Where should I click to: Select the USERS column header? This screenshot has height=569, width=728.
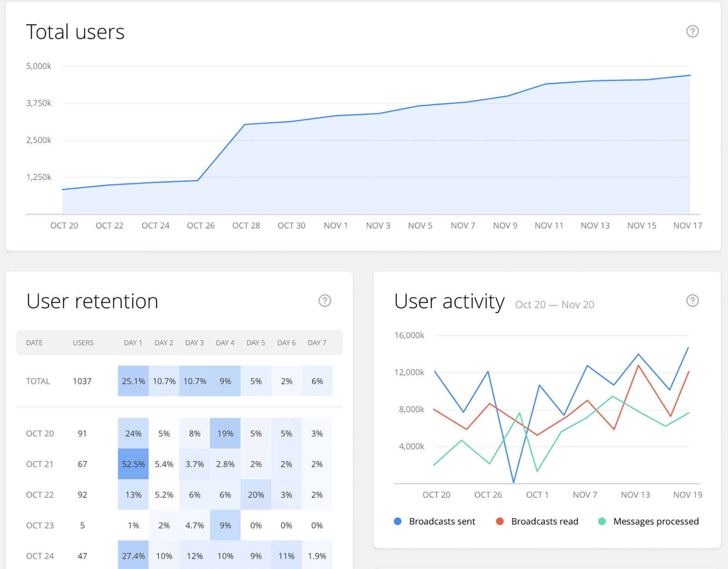[83, 342]
